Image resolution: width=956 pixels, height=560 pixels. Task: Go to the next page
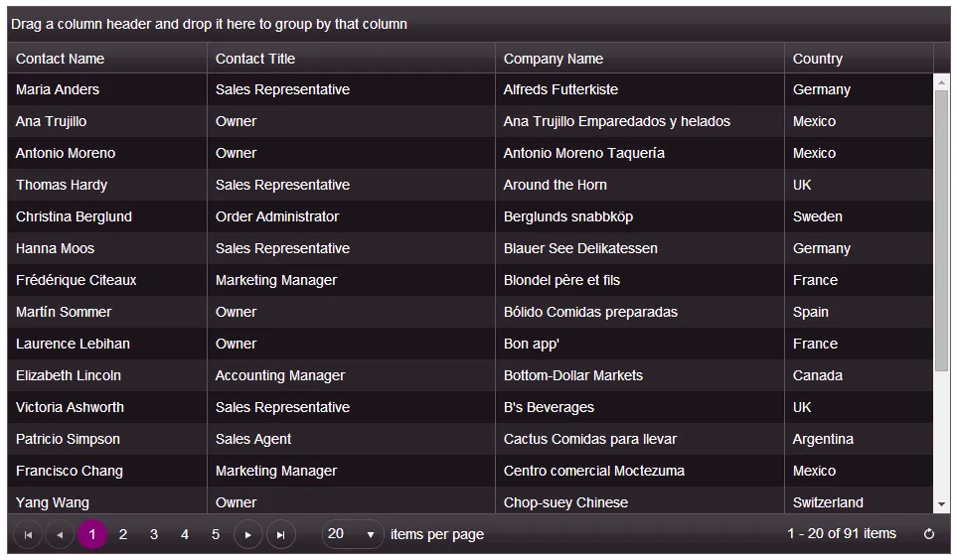coord(247,535)
